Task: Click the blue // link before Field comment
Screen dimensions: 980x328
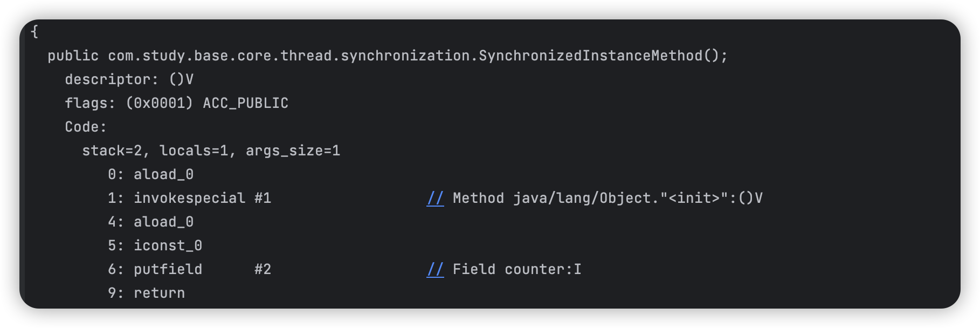Action: pyautogui.click(x=435, y=269)
